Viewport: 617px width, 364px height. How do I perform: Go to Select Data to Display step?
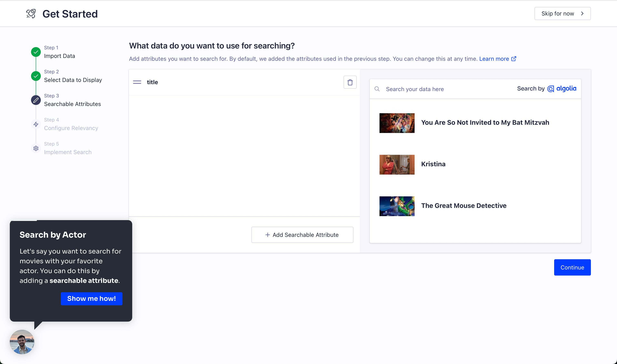[73, 80]
